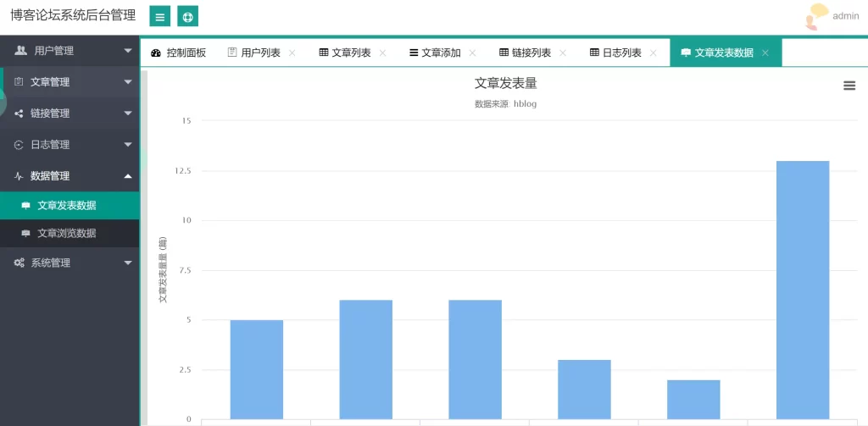This screenshot has height=426, width=868.
Task: Click the 12.5 y-axis label
Action: tap(182, 170)
